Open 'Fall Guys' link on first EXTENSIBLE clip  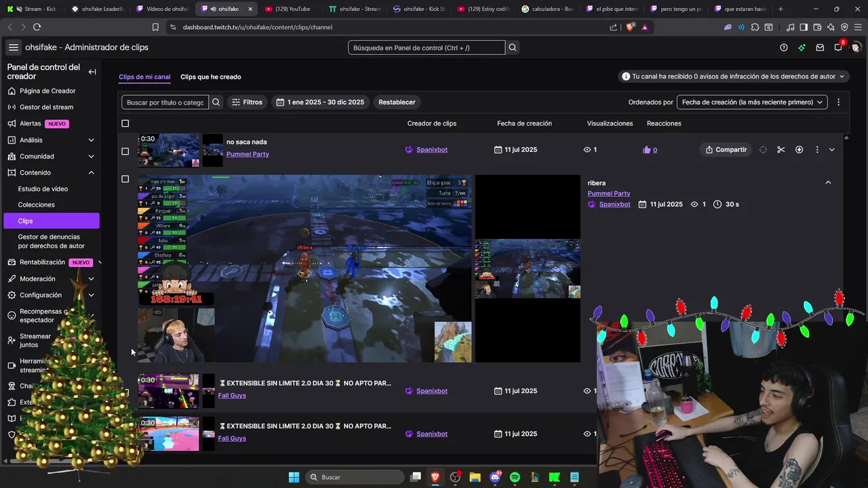tap(232, 396)
